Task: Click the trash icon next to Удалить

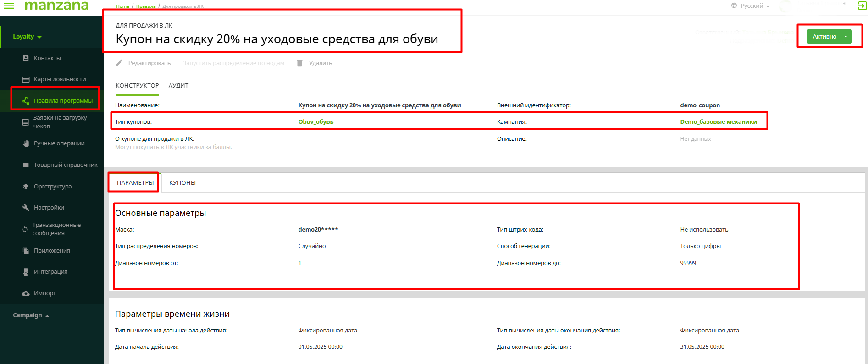Action: [299, 63]
